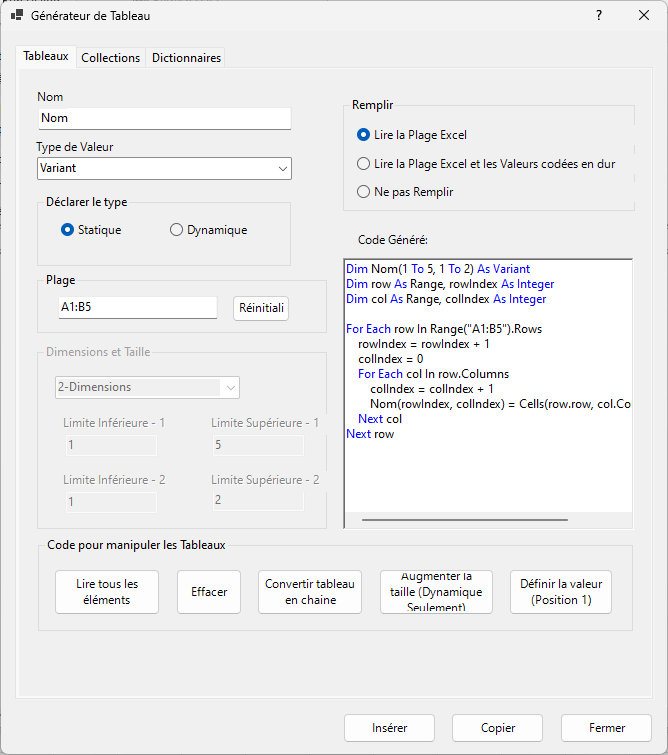Click the Limite Supérieure - 1 field
668x755 pixels.
pyautogui.click(x=258, y=445)
